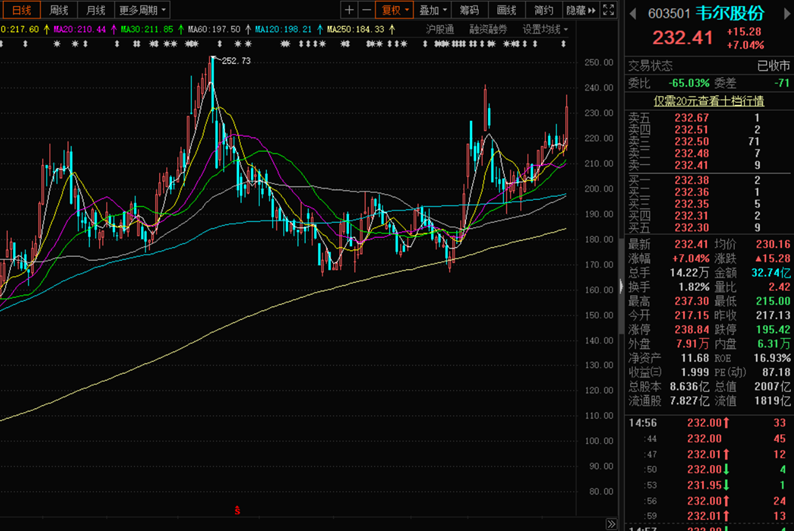Screen dimensions: 794x531
Task: Switch to 日线 daily chart tab
Action: pos(21,10)
